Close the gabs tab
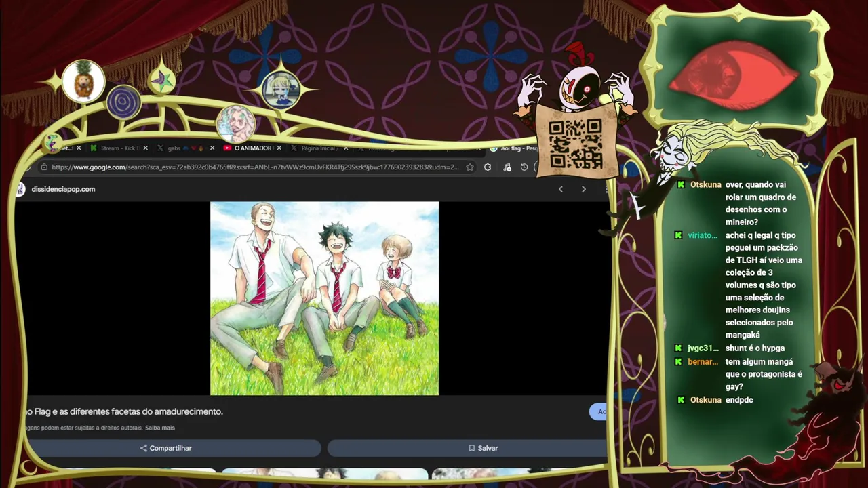Viewport: 868px width, 488px height. point(212,148)
